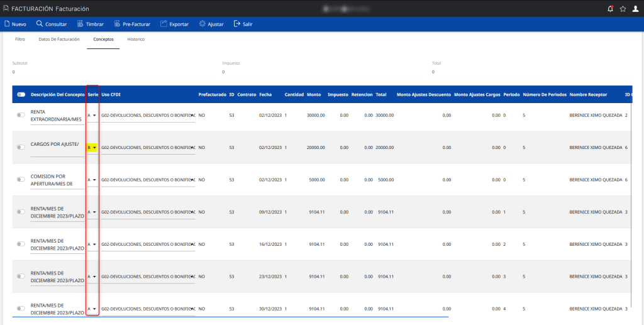Toggle the RENTA EXTRAORDINARIA row switch

(x=21, y=115)
